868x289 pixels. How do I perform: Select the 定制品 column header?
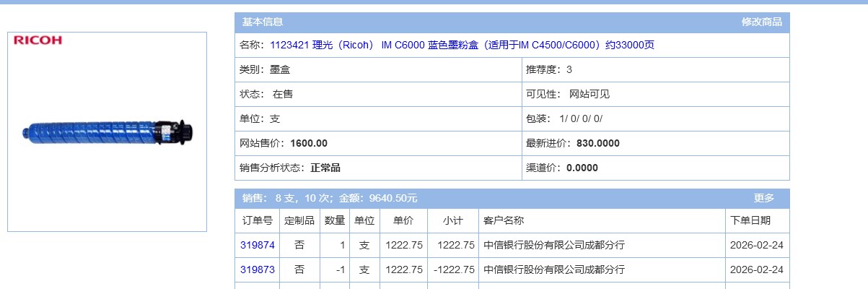[299, 220]
